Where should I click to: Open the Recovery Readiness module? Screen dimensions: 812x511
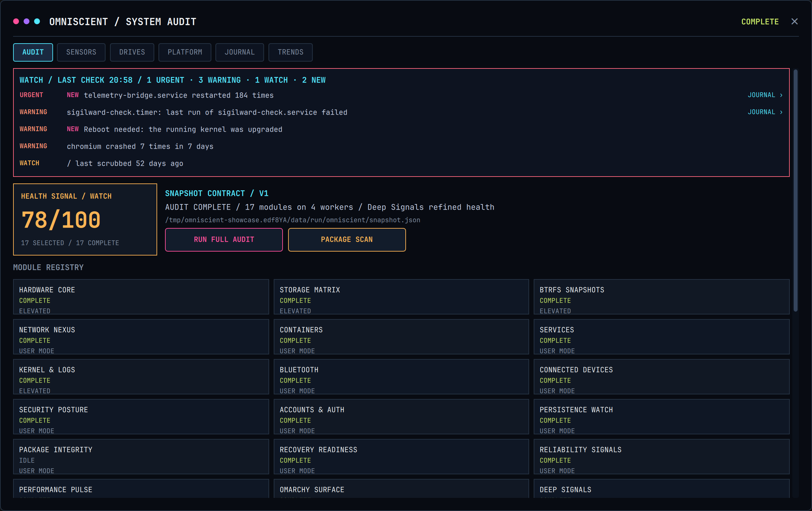pos(401,457)
